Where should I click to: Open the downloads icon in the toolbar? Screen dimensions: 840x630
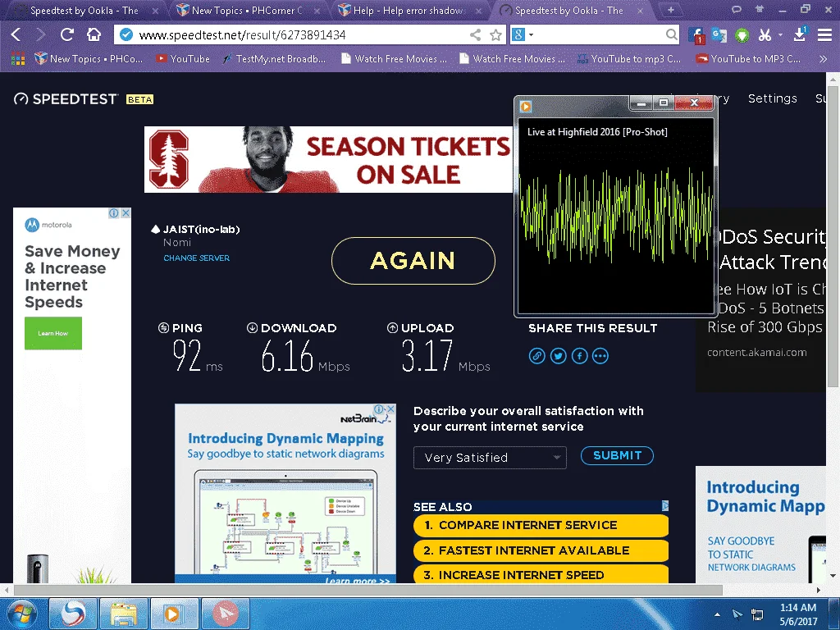(800, 34)
